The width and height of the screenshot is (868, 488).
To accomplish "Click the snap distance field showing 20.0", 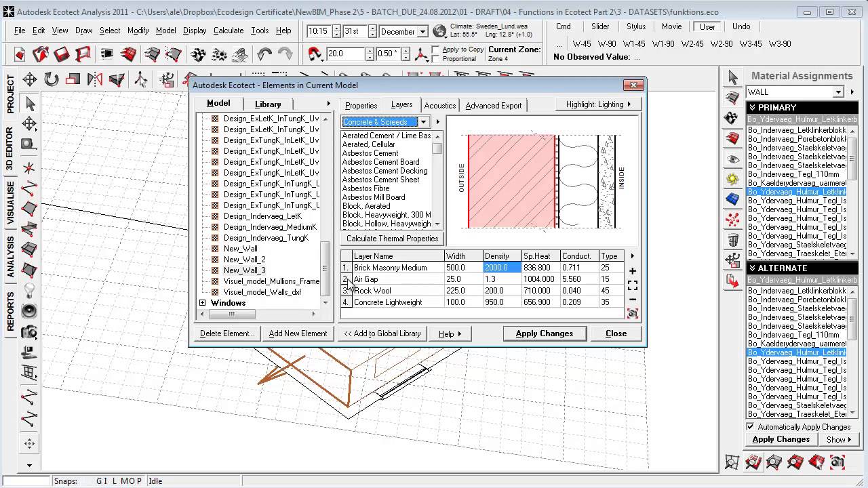I will (x=346, y=54).
